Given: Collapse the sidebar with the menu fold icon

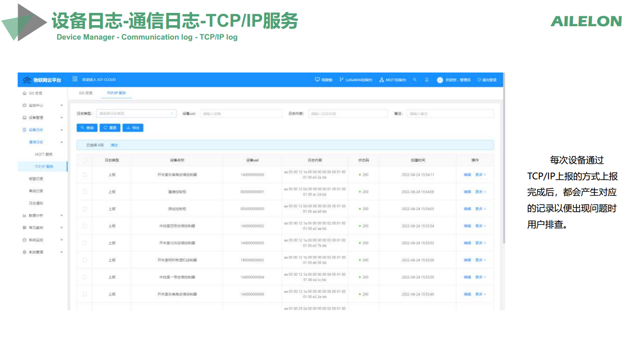Looking at the screenshot, I should pyautogui.click(x=75, y=80).
